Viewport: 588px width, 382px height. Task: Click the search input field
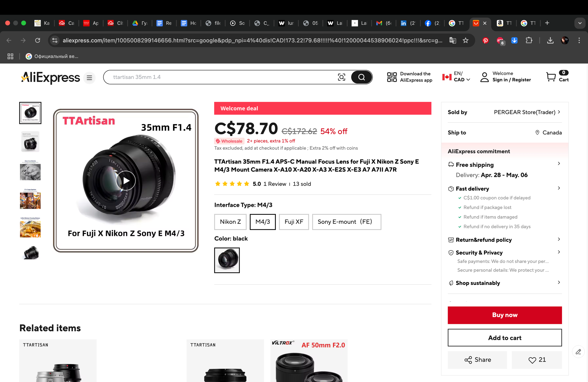click(222, 77)
